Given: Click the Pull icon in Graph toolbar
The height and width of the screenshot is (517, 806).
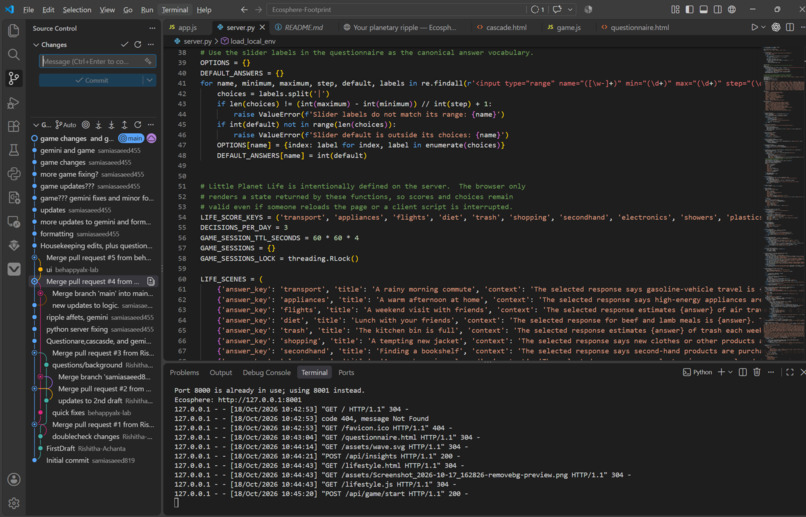Looking at the screenshot, I should coord(112,124).
